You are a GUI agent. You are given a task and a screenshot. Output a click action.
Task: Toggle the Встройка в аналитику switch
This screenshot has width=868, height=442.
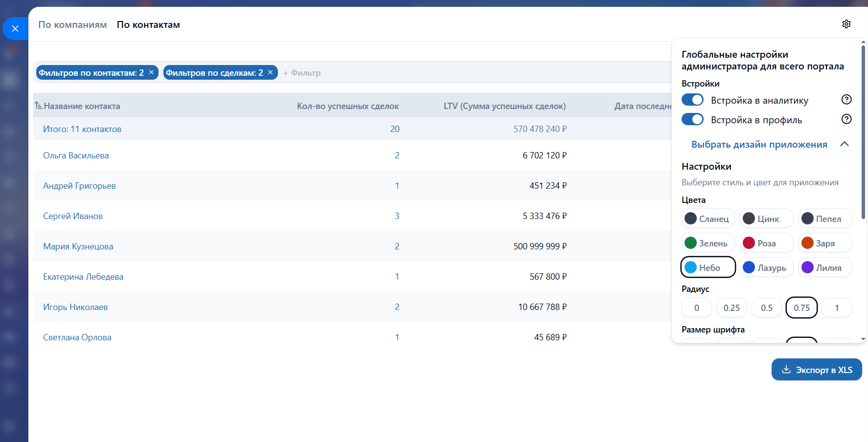[692, 100]
